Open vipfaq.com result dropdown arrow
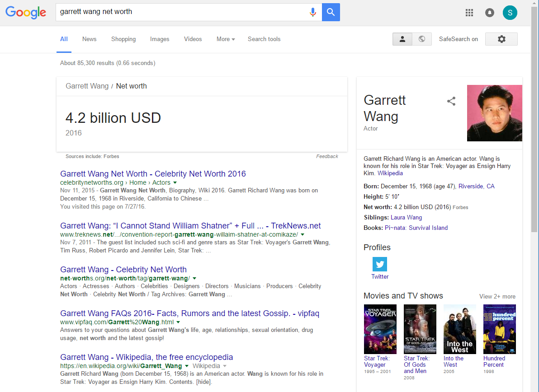 point(178,322)
